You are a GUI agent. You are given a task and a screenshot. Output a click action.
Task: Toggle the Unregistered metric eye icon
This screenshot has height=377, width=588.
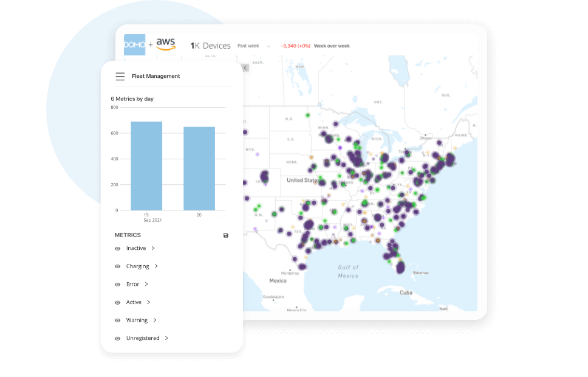[118, 339]
